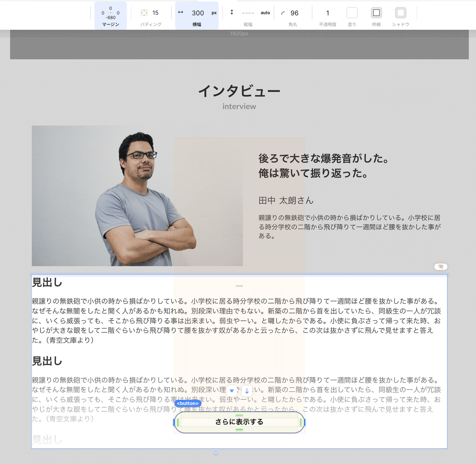The height and width of the screenshot is (464, 476).
Task: Select the first 見出し heading
Action: (x=47, y=283)
